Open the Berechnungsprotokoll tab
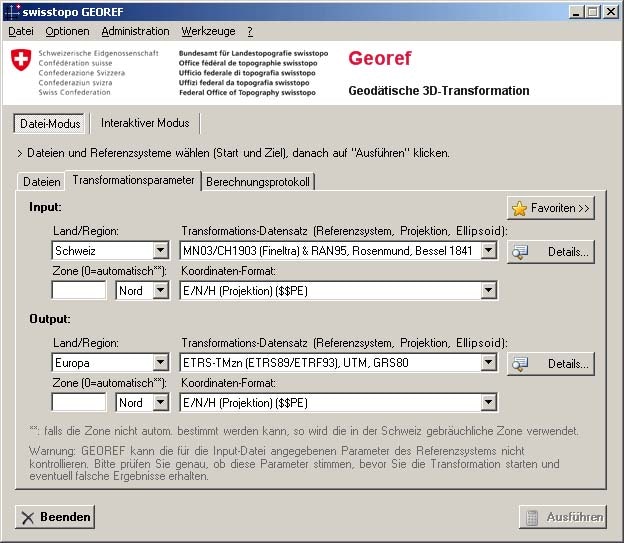This screenshot has height=543, width=624. coord(257,182)
